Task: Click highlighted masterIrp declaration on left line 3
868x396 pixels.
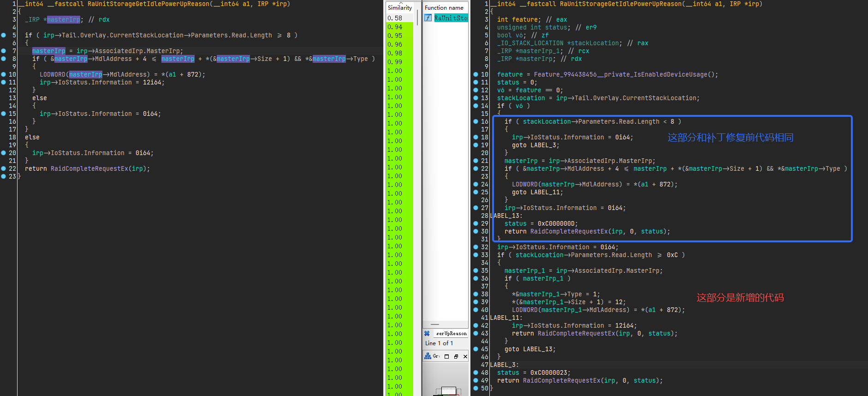Action: 64,19
